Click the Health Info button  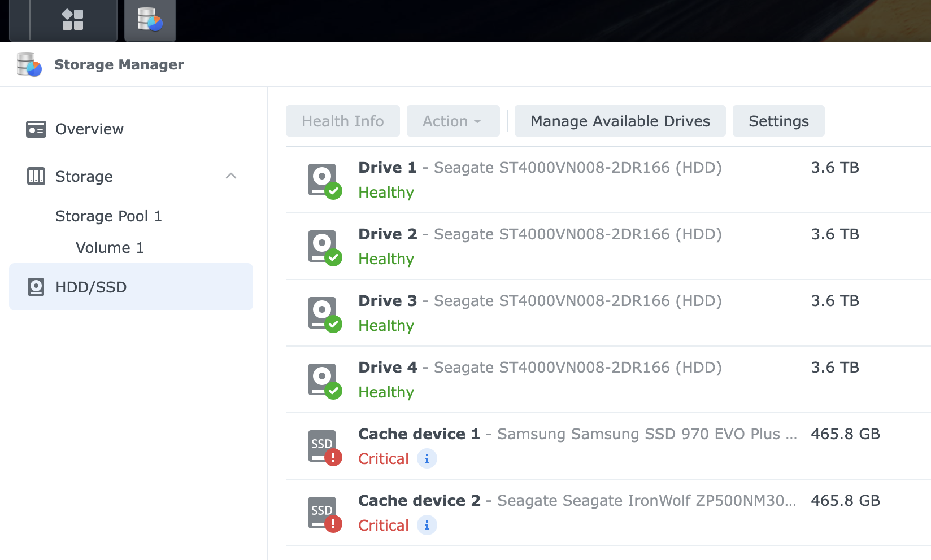(x=342, y=121)
